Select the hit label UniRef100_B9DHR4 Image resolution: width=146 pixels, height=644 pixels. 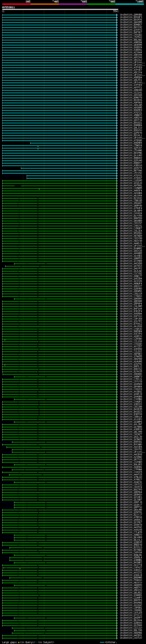pyautogui.click(x=131, y=143)
